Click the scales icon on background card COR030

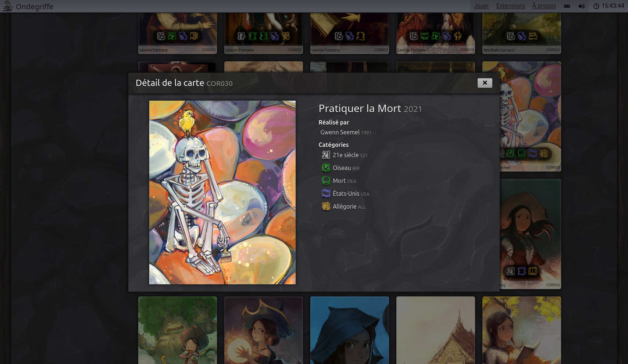tap(544, 154)
